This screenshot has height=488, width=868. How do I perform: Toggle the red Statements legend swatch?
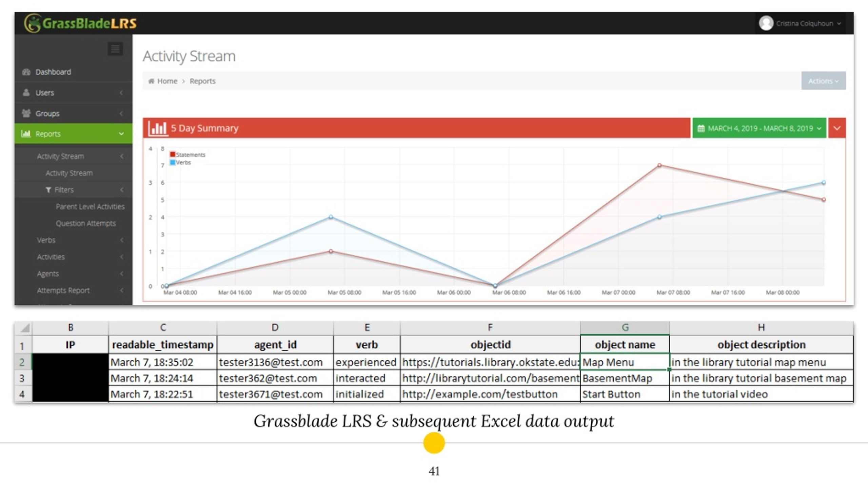point(173,155)
